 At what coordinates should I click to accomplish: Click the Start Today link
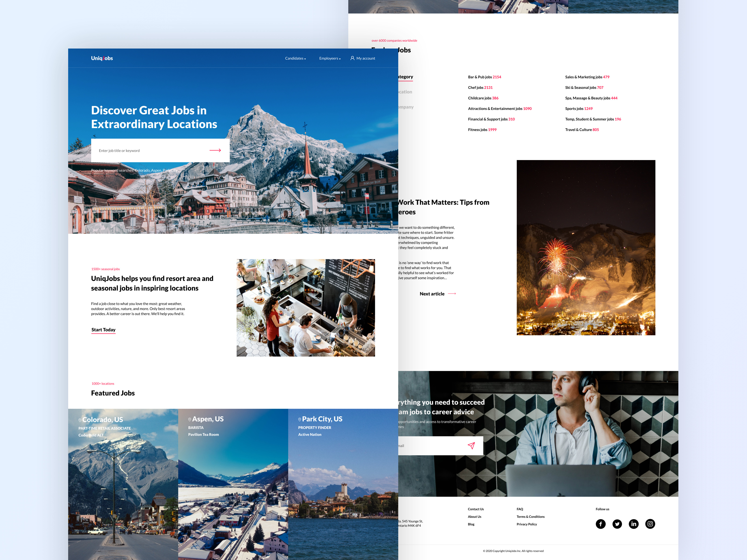103,330
